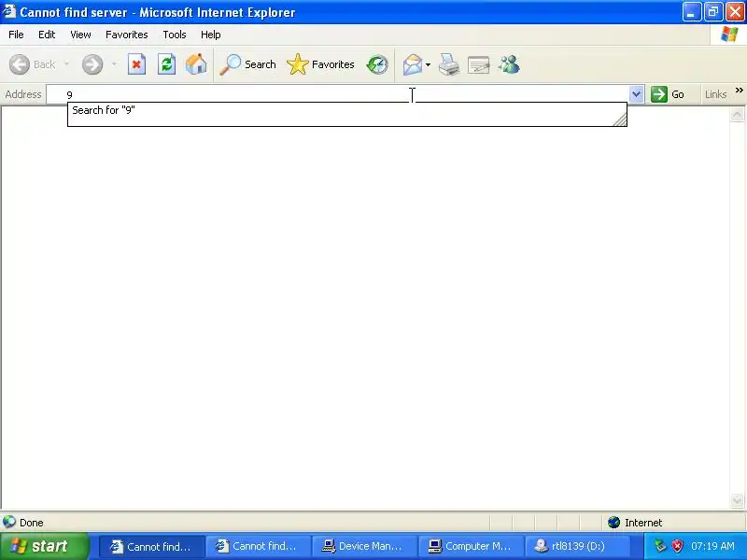Print the page with printer icon
The width and height of the screenshot is (747, 560).
449,64
